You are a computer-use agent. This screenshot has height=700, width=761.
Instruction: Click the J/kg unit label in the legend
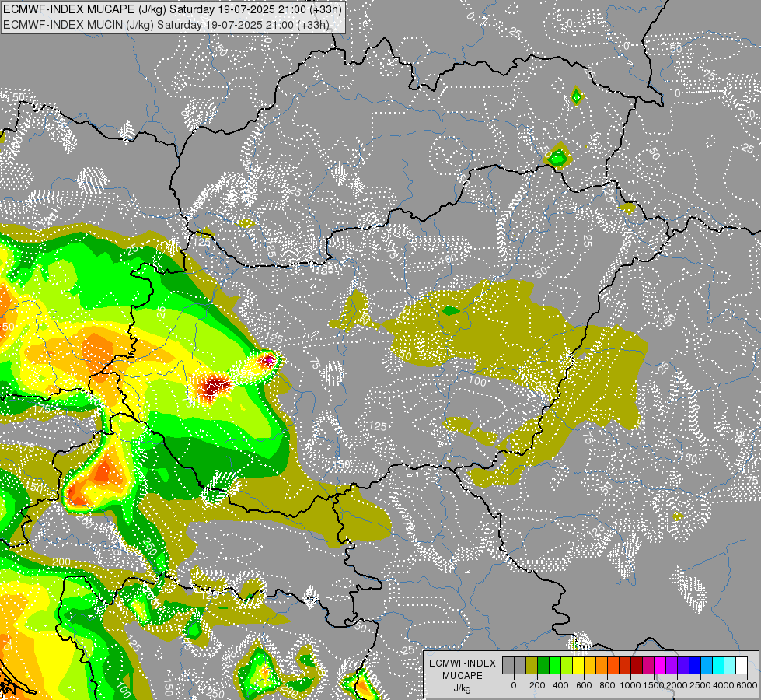(x=463, y=689)
